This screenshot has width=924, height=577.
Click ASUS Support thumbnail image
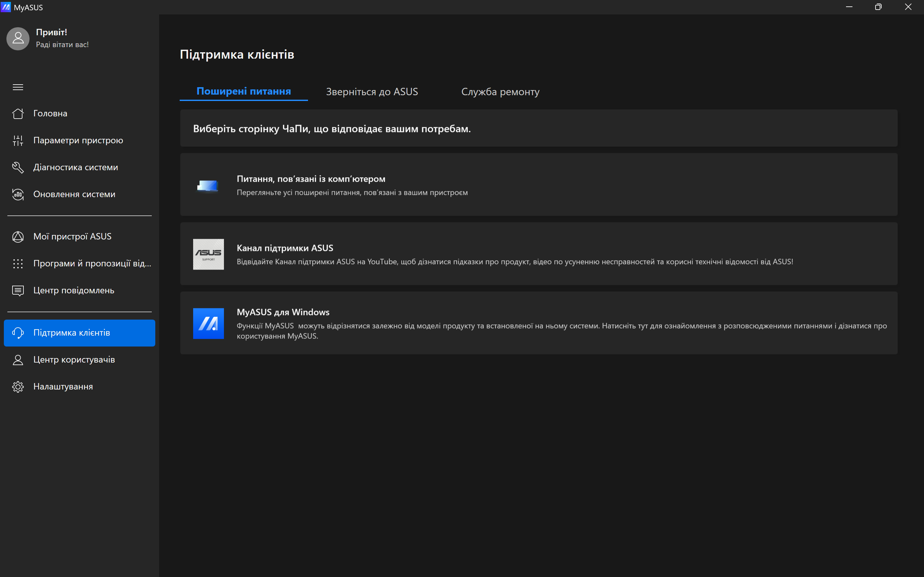pos(208,254)
